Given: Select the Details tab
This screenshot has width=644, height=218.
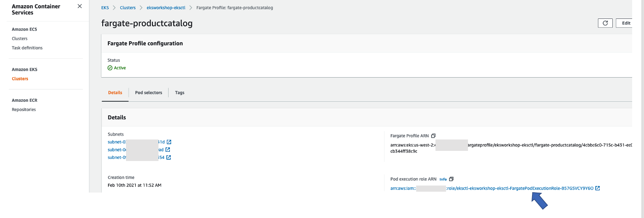Looking at the screenshot, I should pyautogui.click(x=115, y=93).
